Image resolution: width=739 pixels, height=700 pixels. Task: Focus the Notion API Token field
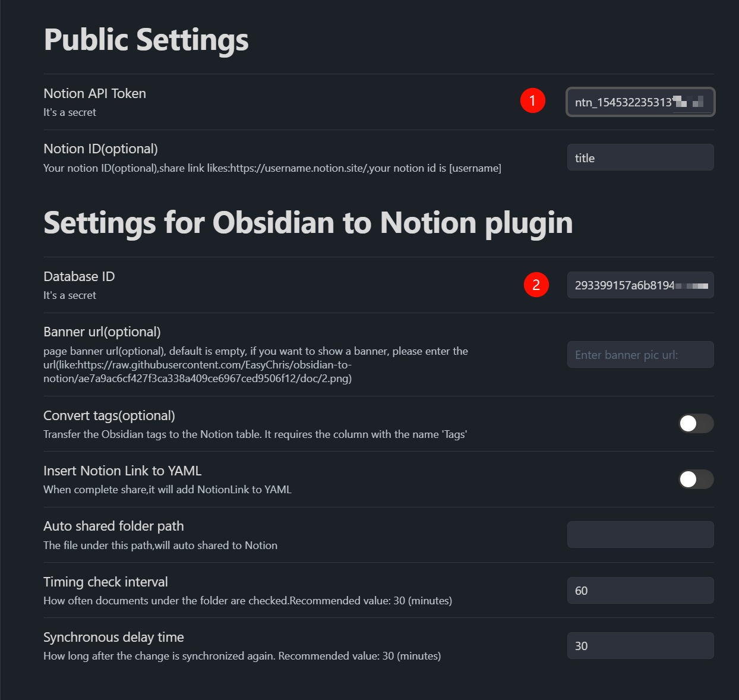[x=640, y=102]
